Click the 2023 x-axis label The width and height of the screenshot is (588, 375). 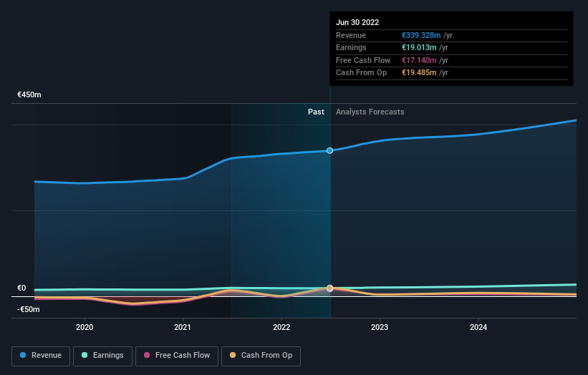(380, 328)
